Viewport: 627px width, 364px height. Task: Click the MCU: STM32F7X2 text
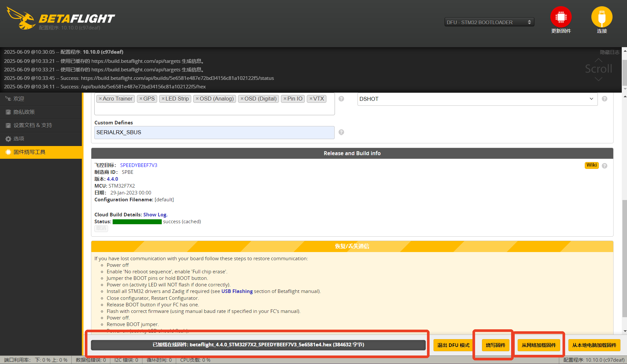[x=115, y=186]
